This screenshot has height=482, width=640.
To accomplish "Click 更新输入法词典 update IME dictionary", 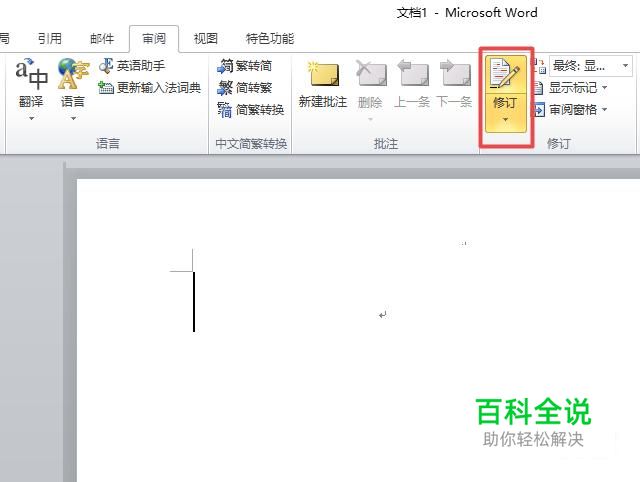I will tap(150, 87).
